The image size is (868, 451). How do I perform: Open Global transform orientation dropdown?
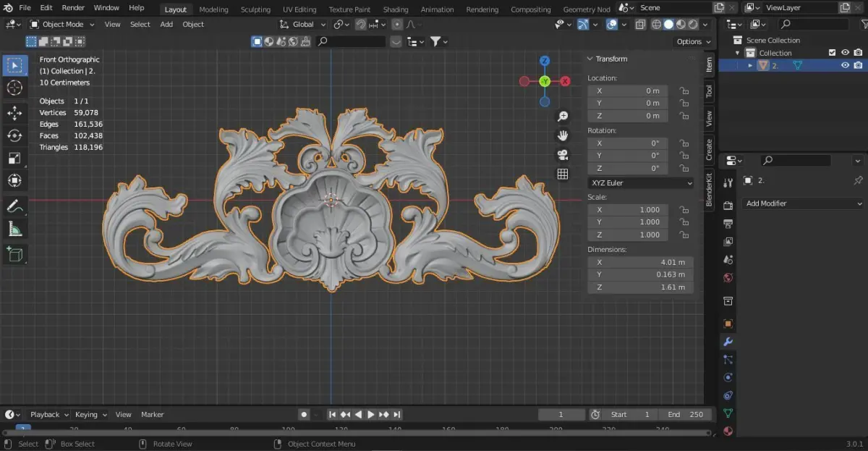[303, 24]
